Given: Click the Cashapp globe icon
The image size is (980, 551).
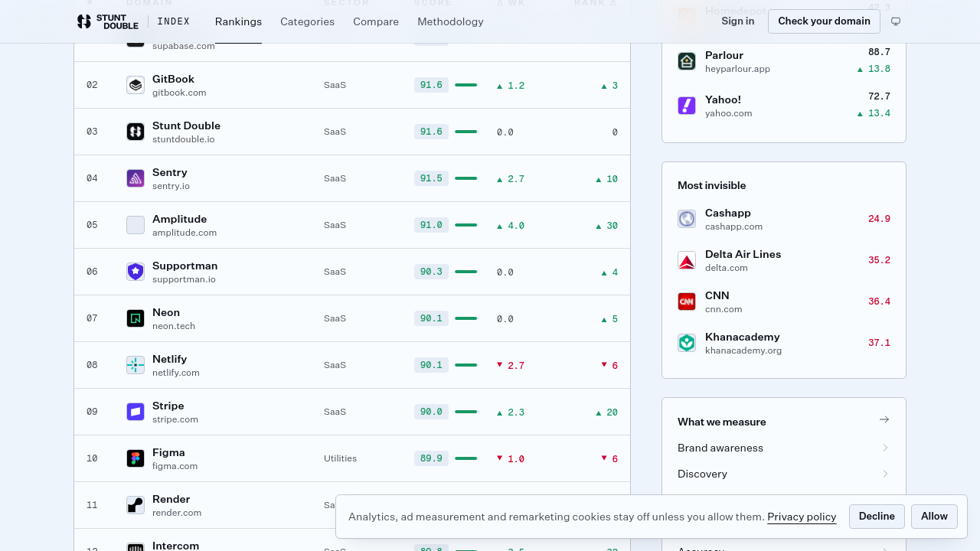Looking at the screenshot, I should (x=687, y=219).
